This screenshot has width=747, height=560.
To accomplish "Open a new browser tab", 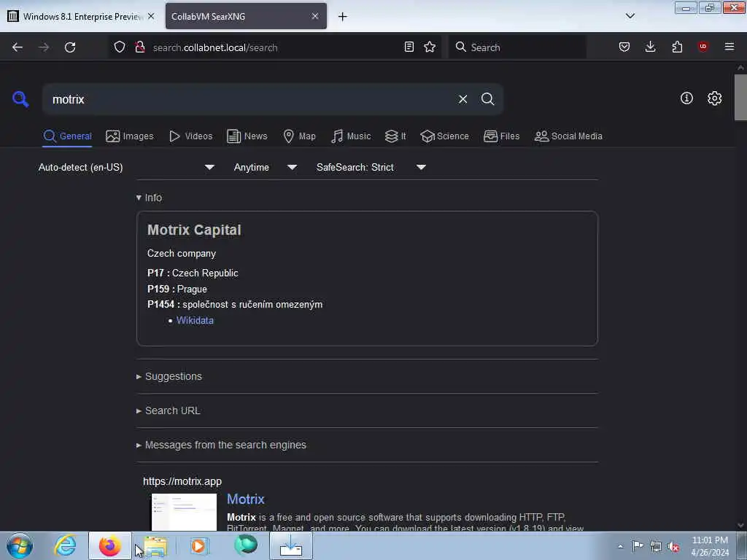I will [342, 17].
